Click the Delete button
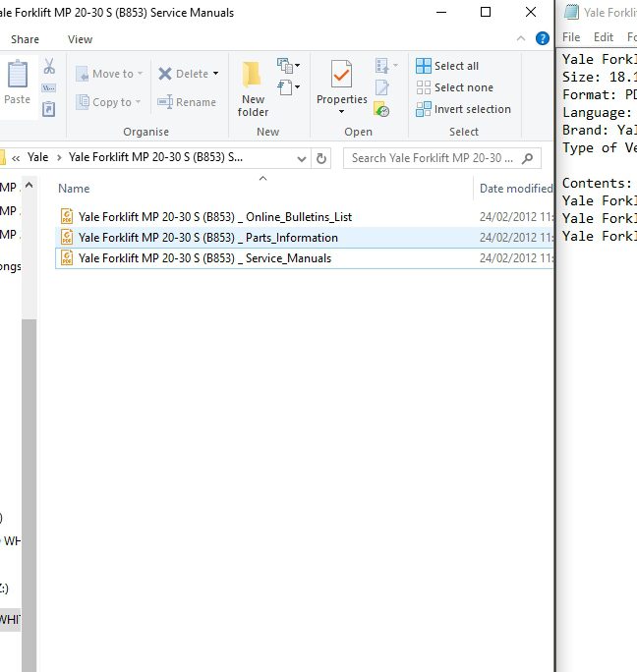This screenshot has height=672, width=637. pyautogui.click(x=183, y=74)
